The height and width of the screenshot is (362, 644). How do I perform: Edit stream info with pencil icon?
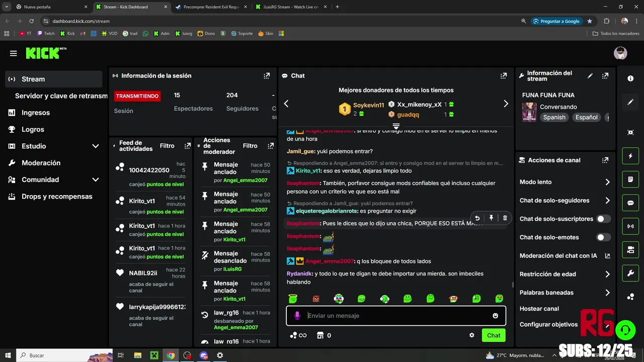590,76
